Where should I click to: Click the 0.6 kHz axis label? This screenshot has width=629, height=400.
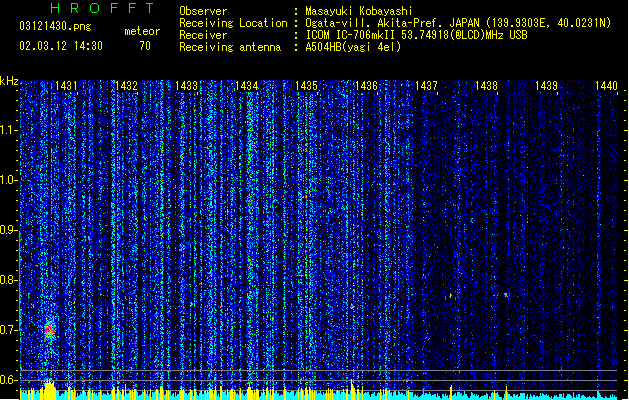(x=8, y=380)
